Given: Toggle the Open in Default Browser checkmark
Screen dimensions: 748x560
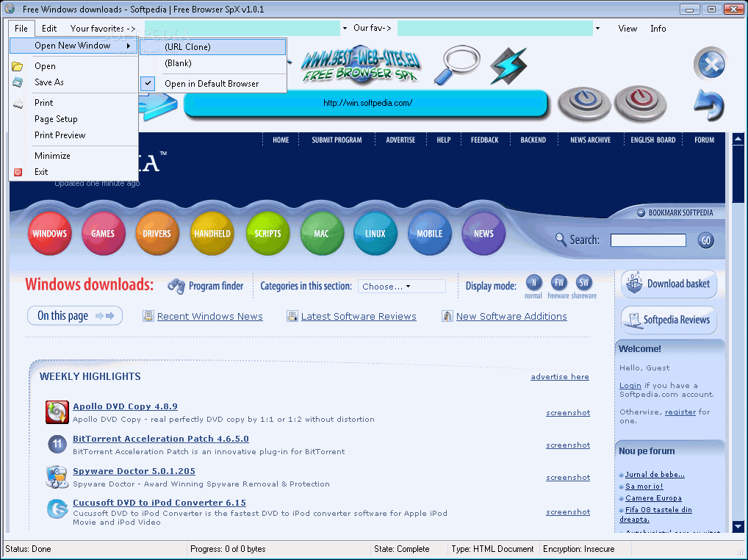Looking at the screenshot, I should coord(148,84).
